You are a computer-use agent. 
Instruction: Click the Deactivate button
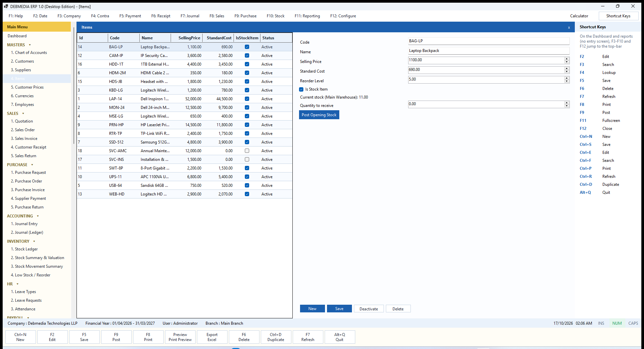tap(369, 309)
